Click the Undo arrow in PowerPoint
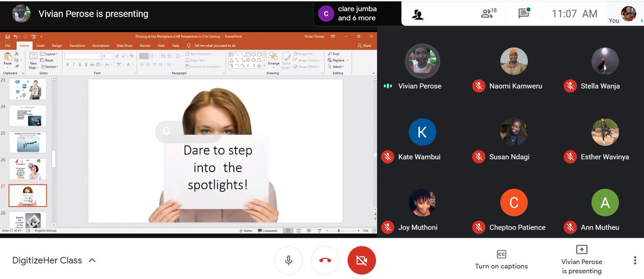This screenshot has width=644, height=279. tap(16, 36)
